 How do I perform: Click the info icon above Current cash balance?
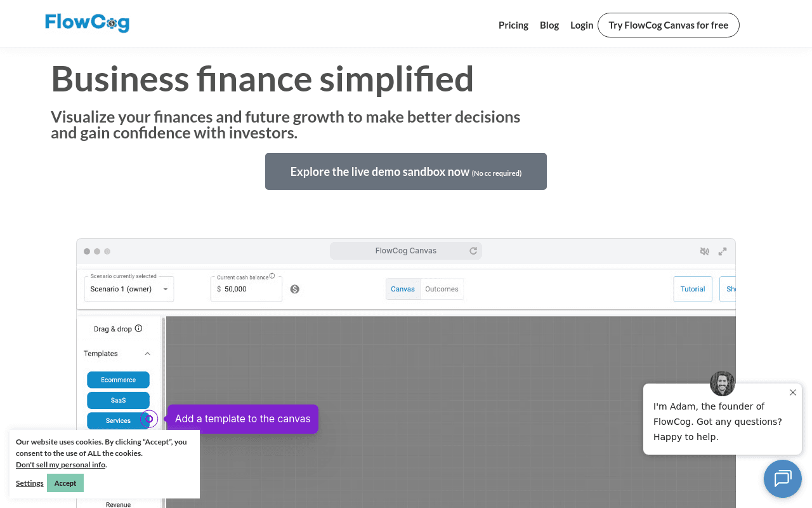point(272,276)
